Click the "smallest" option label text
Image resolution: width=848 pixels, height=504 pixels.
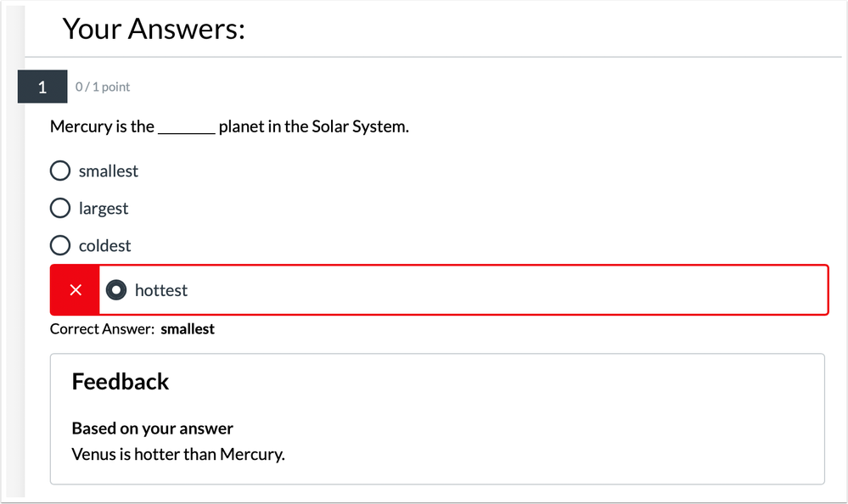[109, 171]
